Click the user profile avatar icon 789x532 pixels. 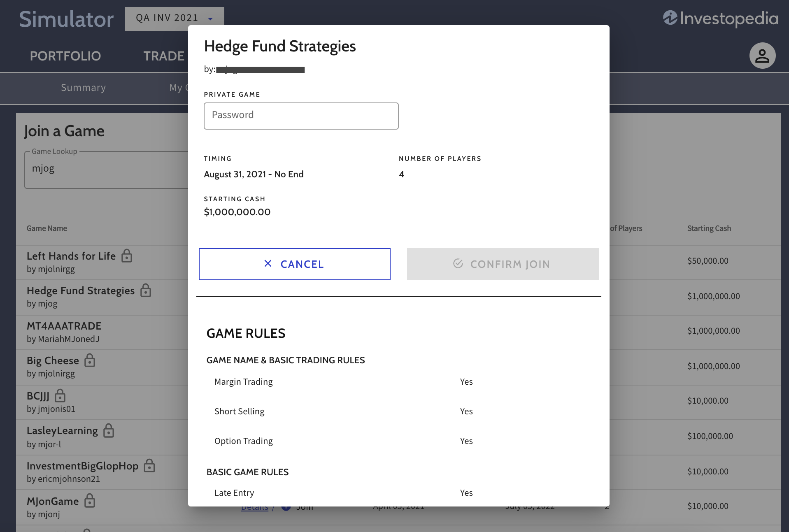[x=762, y=56]
